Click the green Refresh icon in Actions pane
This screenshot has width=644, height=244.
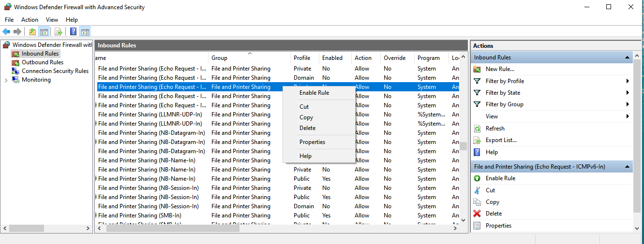pyautogui.click(x=477, y=129)
